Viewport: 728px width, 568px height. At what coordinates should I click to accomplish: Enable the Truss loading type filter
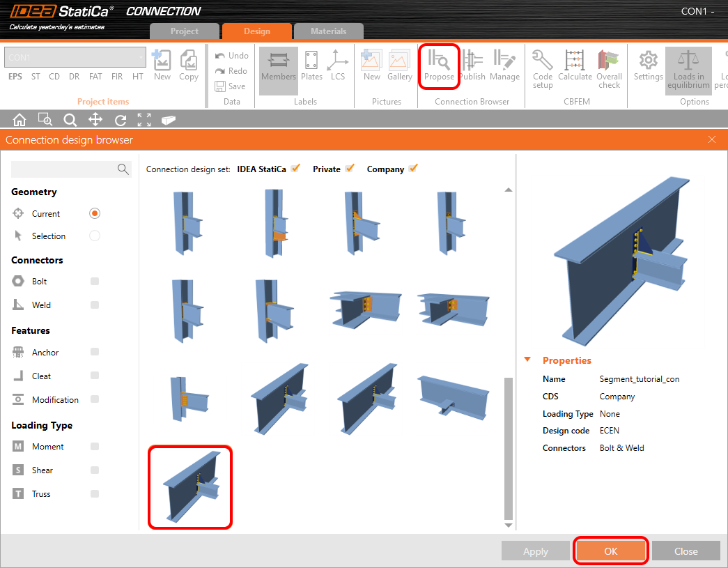(x=95, y=494)
